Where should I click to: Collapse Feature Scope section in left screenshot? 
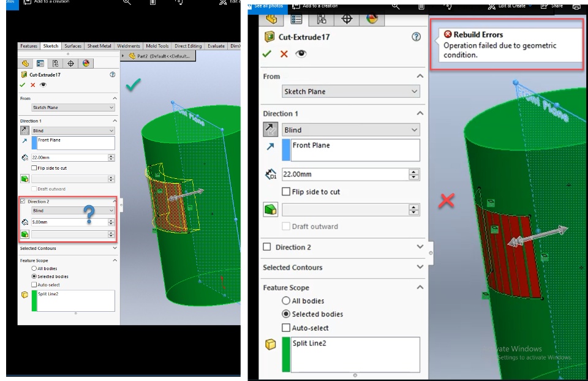click(115, 260)
